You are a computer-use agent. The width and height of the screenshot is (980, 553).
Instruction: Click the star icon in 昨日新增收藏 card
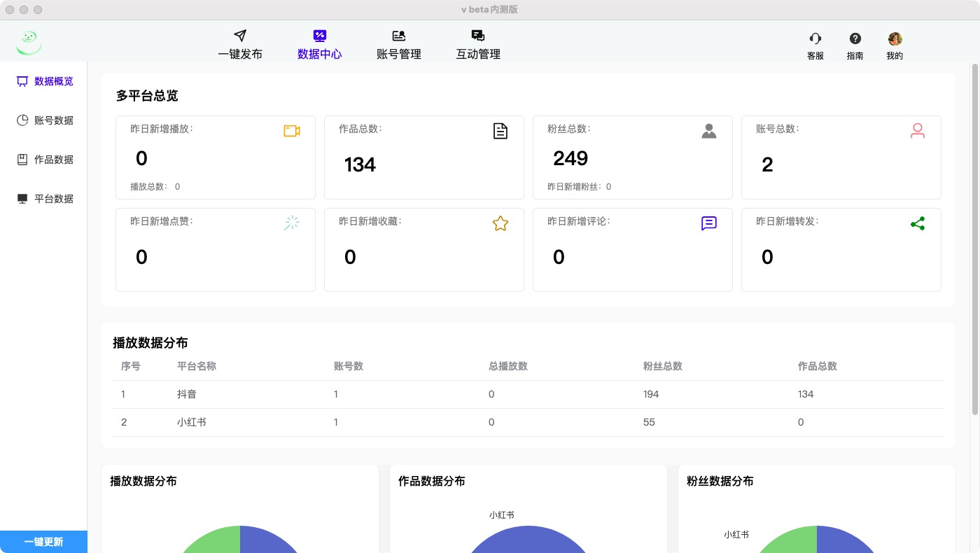pos(500,223)
